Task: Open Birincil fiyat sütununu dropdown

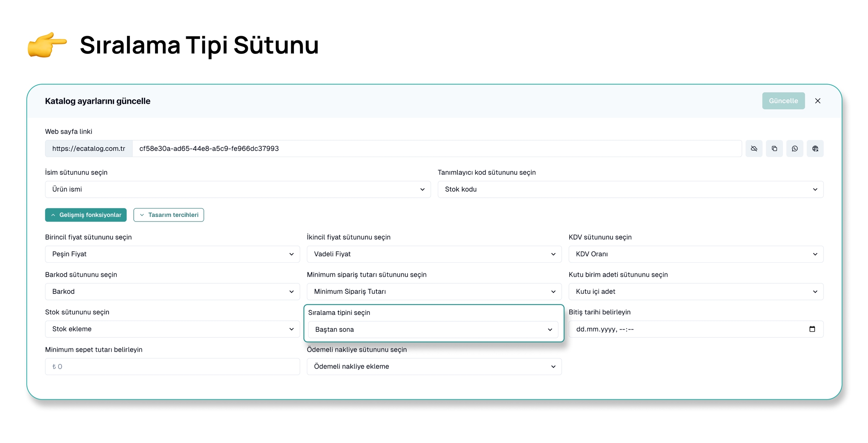Action: click(x=172, y=254)
